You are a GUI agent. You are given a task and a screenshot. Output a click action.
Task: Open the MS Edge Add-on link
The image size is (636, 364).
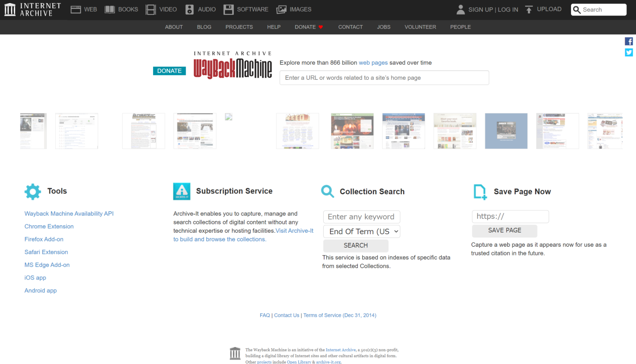[47, 265]
